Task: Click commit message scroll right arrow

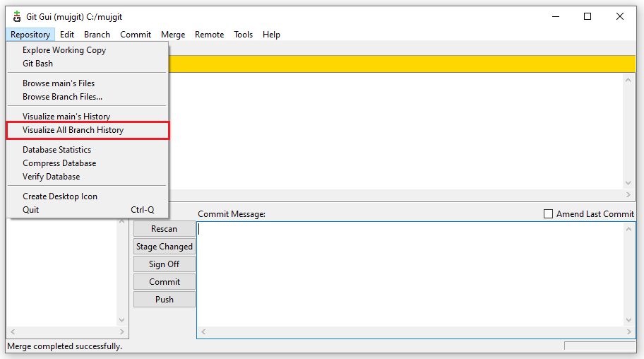Action: [x=628, y=332]
